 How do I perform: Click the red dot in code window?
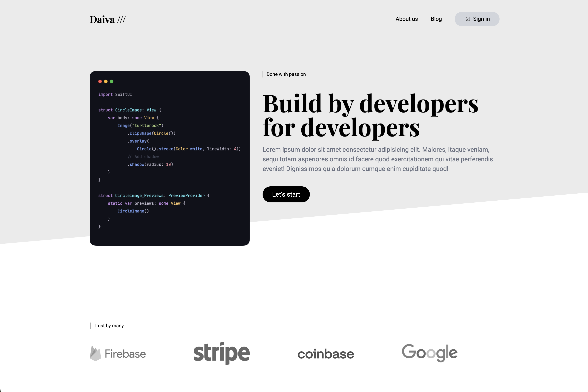click(100, 81)
